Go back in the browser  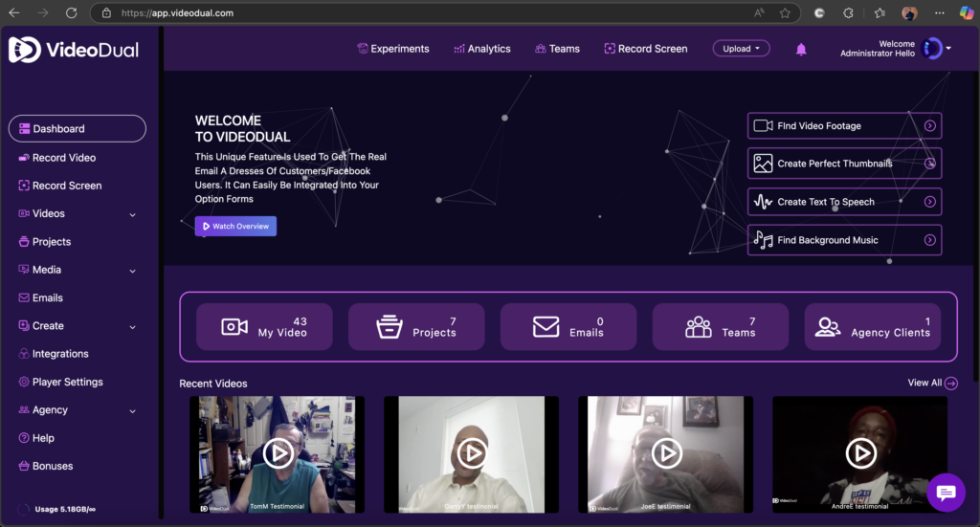click(x=13, y=12)
